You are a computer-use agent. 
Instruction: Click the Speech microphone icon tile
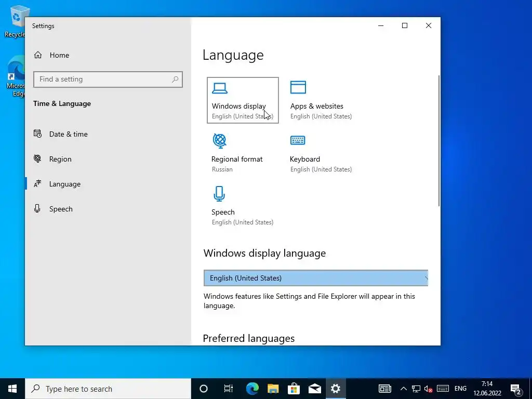pyautogui.click(x=219, y=194)
